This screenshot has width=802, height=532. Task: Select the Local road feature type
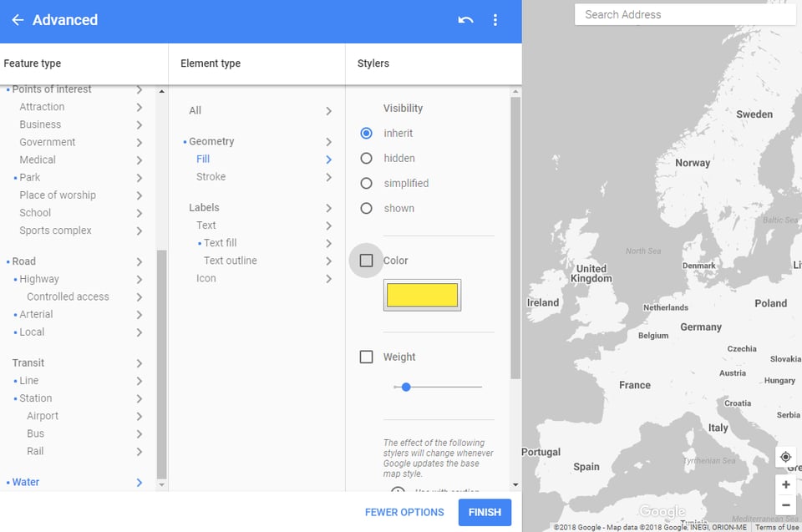click(32, 332)
